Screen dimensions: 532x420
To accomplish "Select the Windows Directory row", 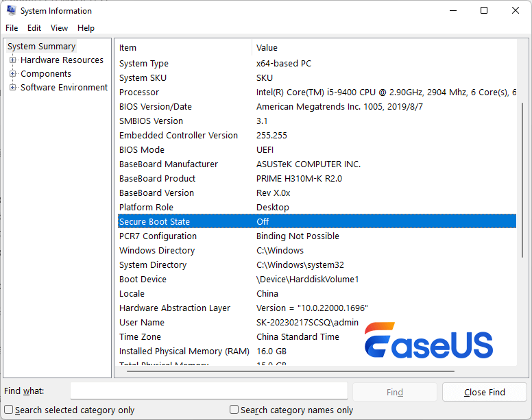I will pyautogui.click(x=317, y=251).
